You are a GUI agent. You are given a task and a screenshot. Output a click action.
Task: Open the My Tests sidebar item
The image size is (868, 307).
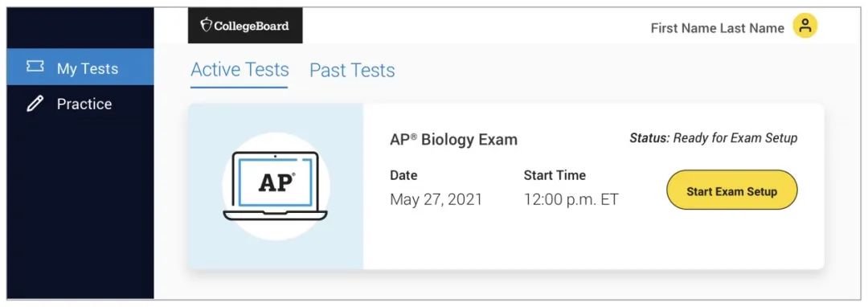[80, 67]
